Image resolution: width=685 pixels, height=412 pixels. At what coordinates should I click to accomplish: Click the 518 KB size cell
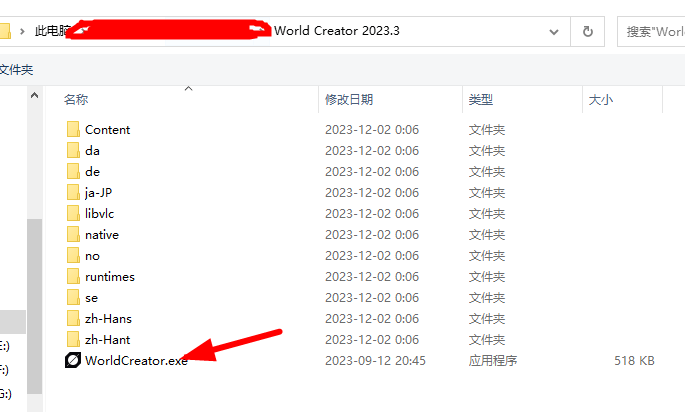pos(634,360)
